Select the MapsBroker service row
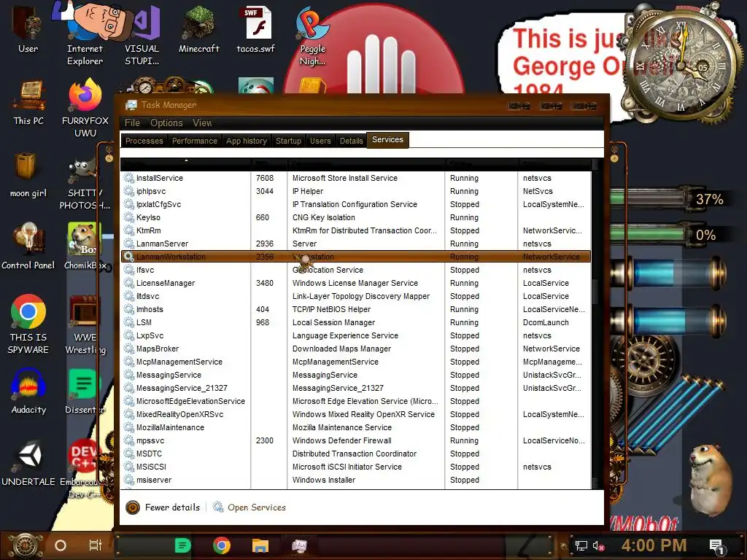 (x=356, y=349)
